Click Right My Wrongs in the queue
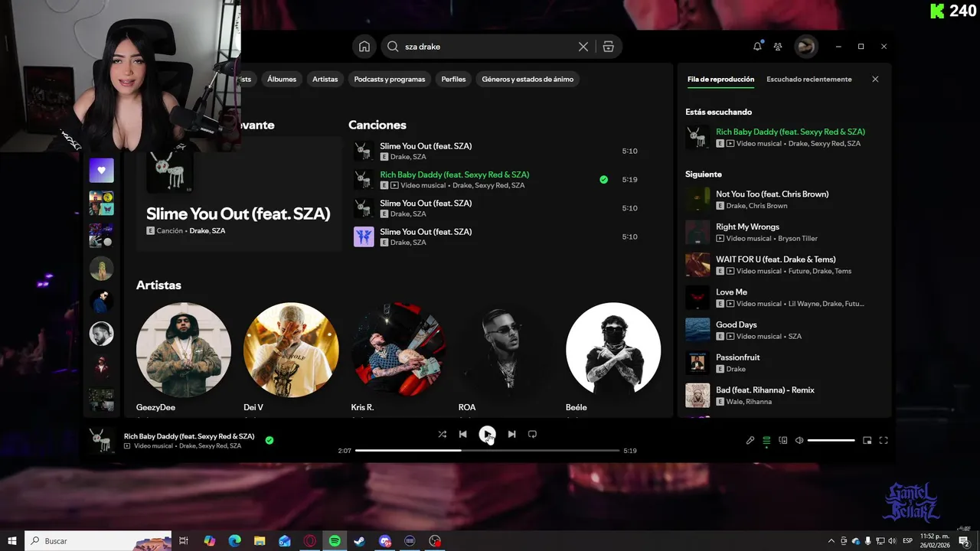Screen dimensions: 980x551 point(785,232)
